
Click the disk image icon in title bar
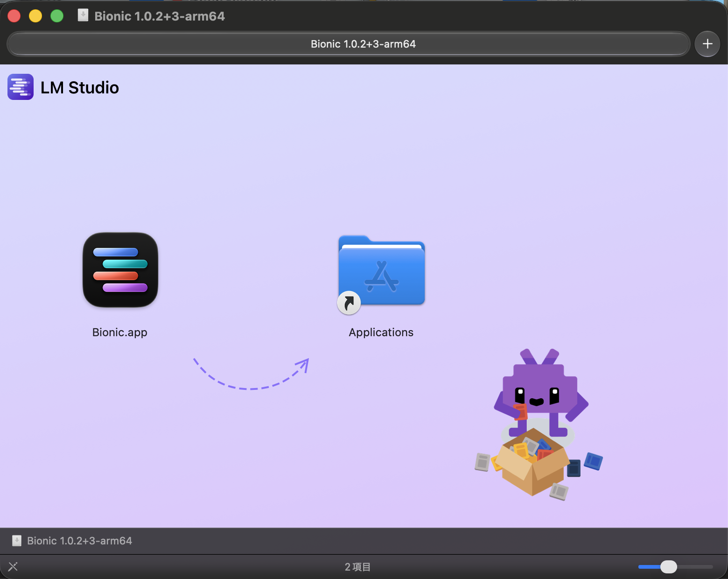83,15
